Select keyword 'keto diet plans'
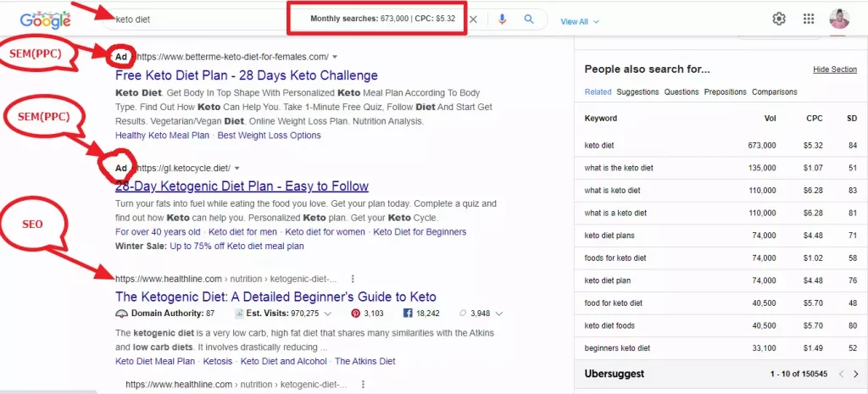 click(609, 236)
